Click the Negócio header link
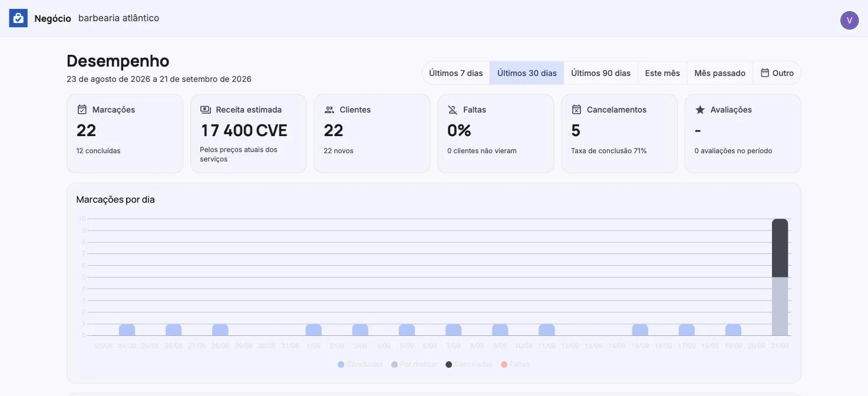868x396 pixels. [52, 18]
